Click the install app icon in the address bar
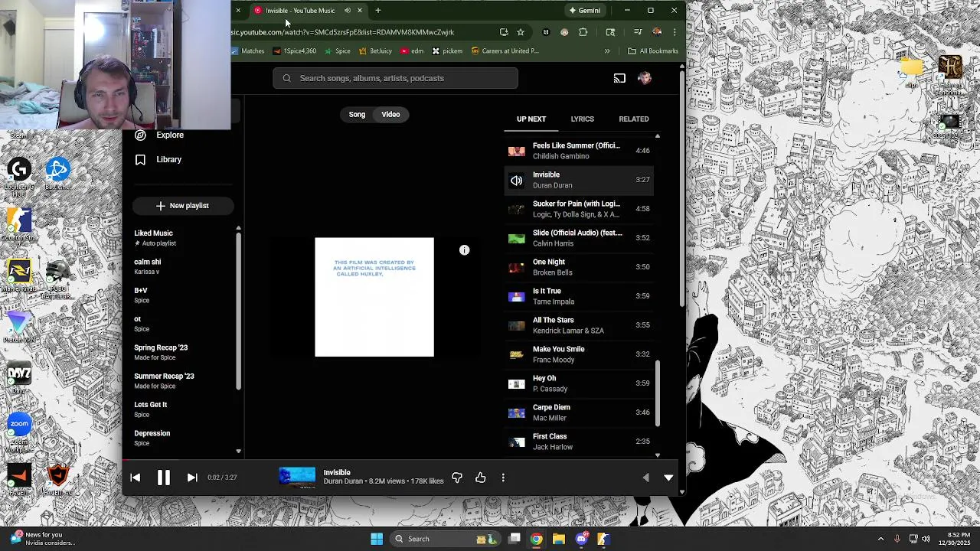This screenshot has width=980, height=551. [x=504, y=32]
